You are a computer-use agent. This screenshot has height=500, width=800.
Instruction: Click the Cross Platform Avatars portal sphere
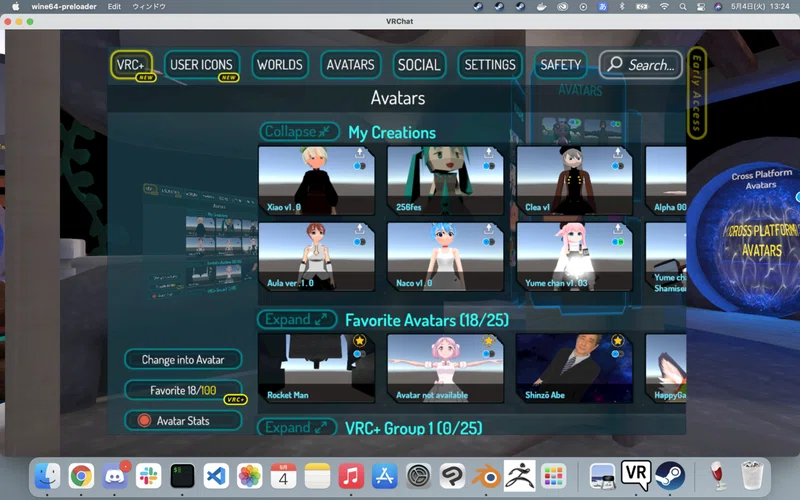click(747, 237)
